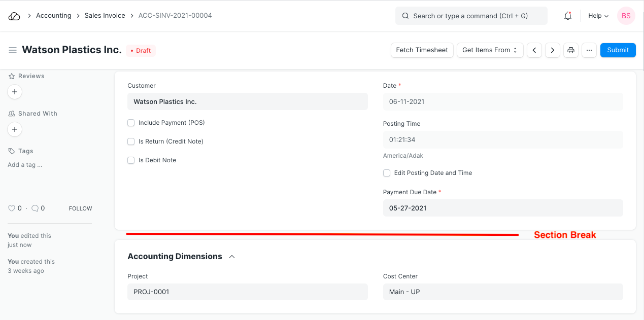Open the three-dot more options menu
Viewport: 644px width, 320px height.
pos(589,50)
